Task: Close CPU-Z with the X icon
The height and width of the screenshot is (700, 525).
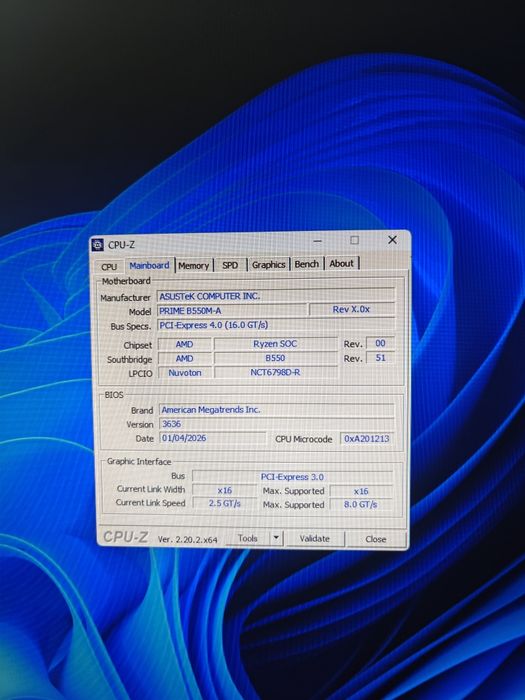Action: pos(392,240)
